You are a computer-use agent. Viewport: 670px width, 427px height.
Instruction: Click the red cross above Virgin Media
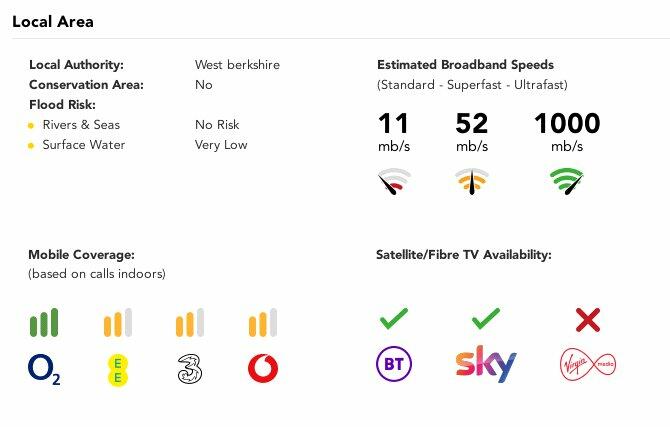coord(588,320)
